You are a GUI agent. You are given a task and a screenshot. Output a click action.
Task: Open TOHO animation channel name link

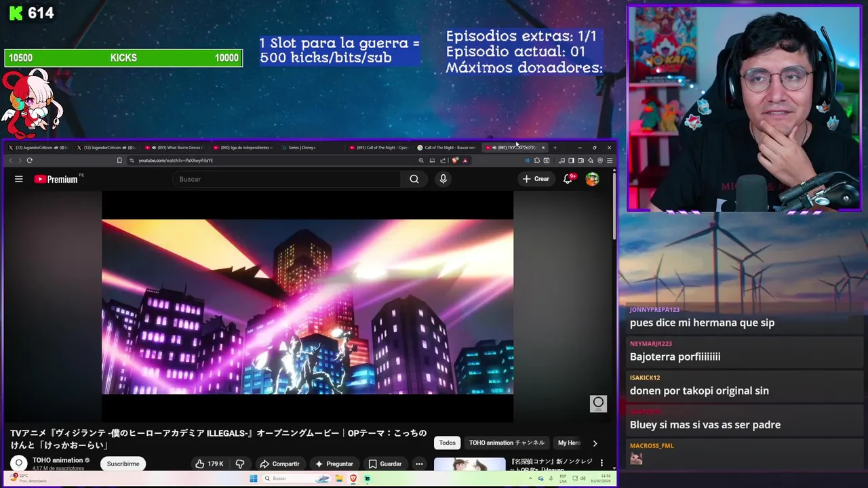click(57, 460)
